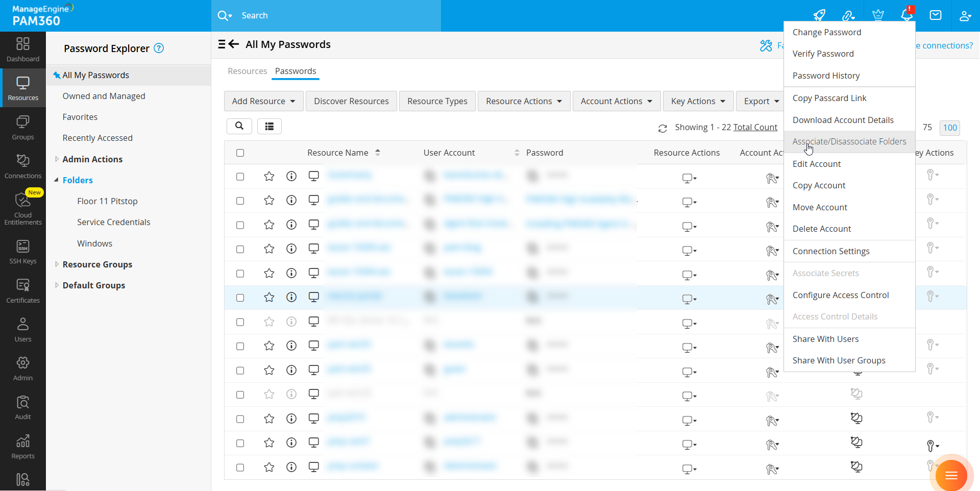Open the Certificates sidebar section
Viewport: 980px width, 491px height.
pos(23,291)
